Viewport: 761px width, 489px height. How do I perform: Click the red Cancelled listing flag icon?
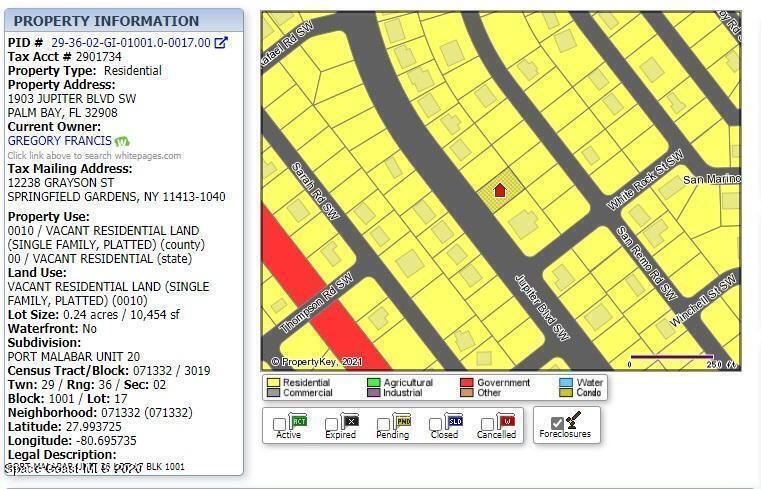click(x=506, y=421)
